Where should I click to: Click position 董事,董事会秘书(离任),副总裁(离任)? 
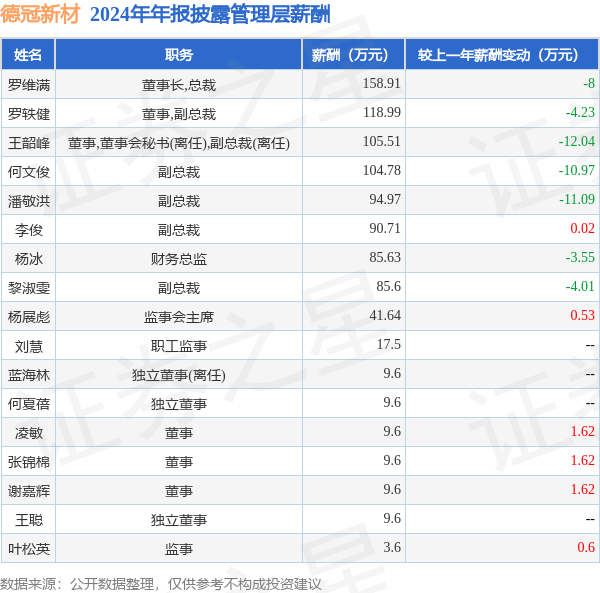tap(179, 143)
